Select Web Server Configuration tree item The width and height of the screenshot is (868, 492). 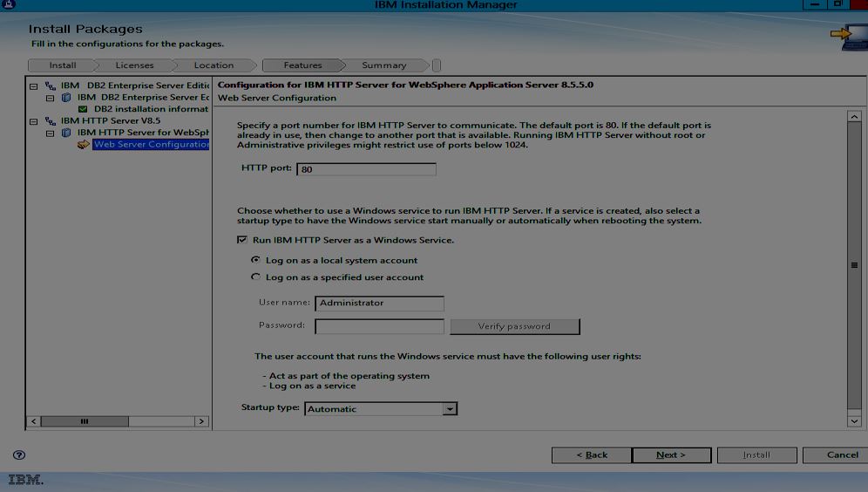click(151, 145)
